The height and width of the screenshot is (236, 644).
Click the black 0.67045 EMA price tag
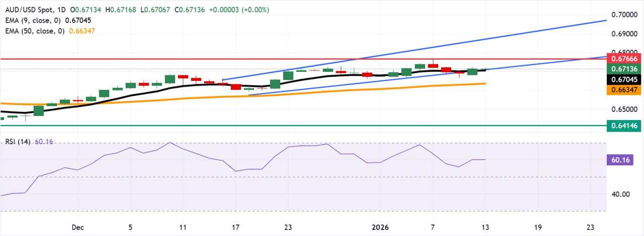tap(624, 80)
